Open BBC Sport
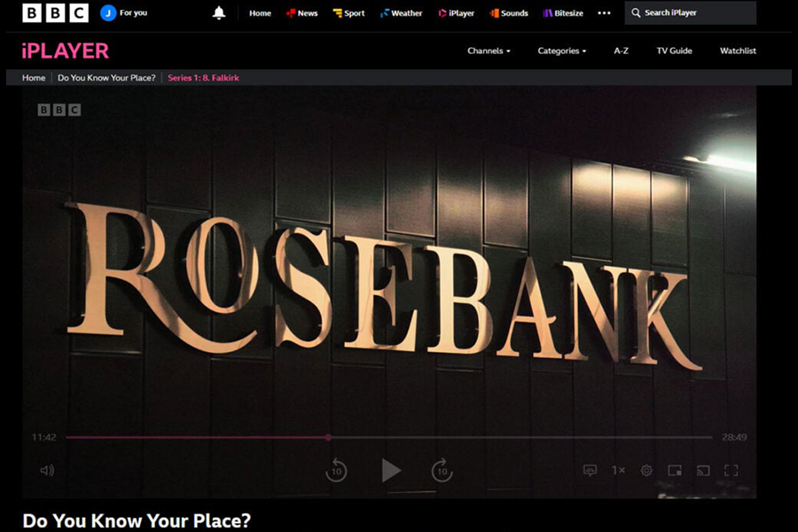This screenshot has height=532, width=798. point(348,13)
